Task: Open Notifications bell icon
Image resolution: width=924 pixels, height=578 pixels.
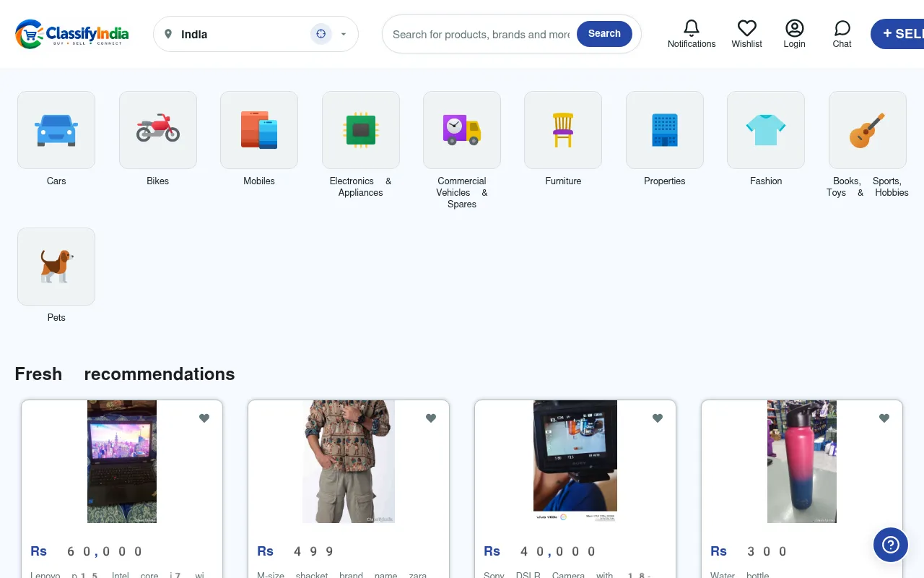Action: click(x=692, y=28)
